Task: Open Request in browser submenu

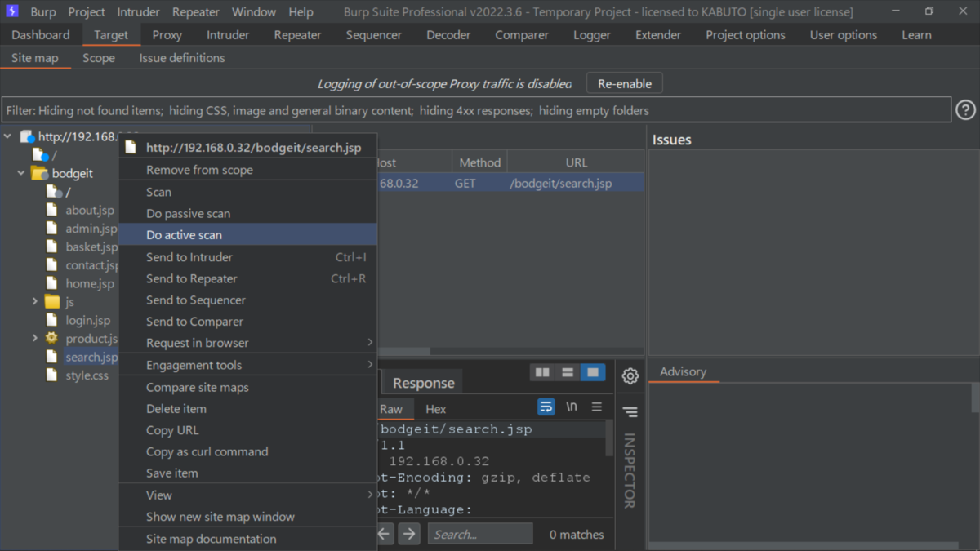Action: pos(248,343)
